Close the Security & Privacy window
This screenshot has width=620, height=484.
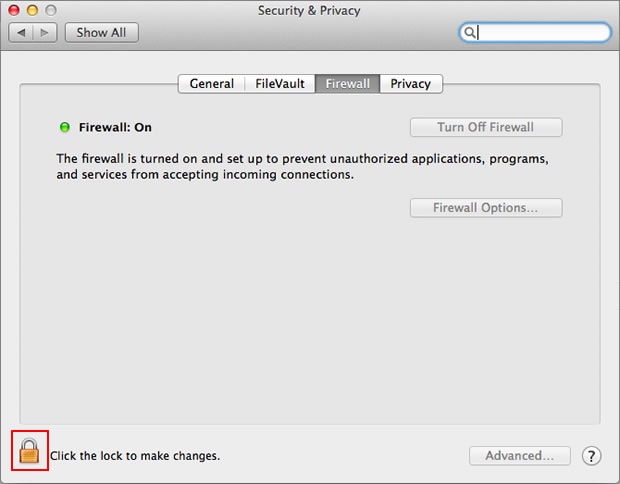point(14,10)
